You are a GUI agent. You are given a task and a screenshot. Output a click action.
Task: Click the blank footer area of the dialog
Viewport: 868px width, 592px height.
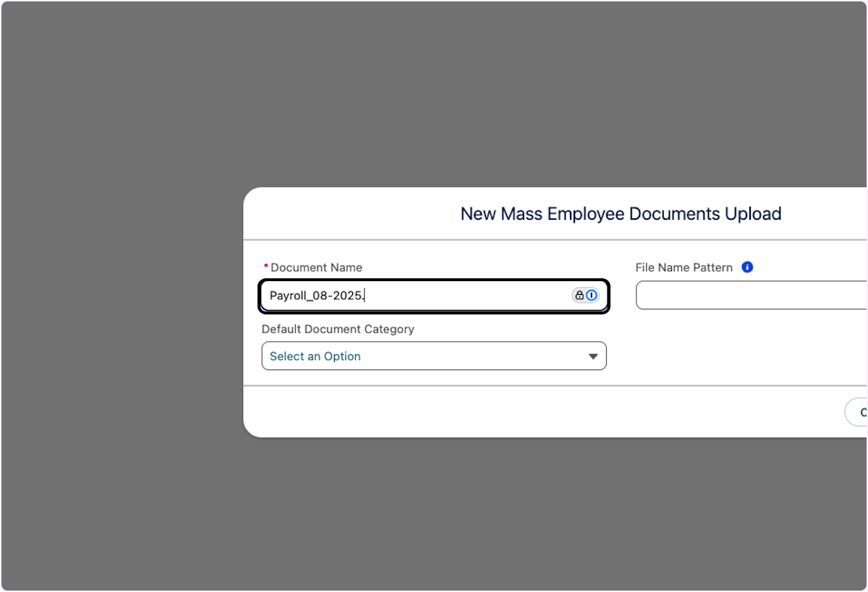pyautogui.click(x=506, y=411)
